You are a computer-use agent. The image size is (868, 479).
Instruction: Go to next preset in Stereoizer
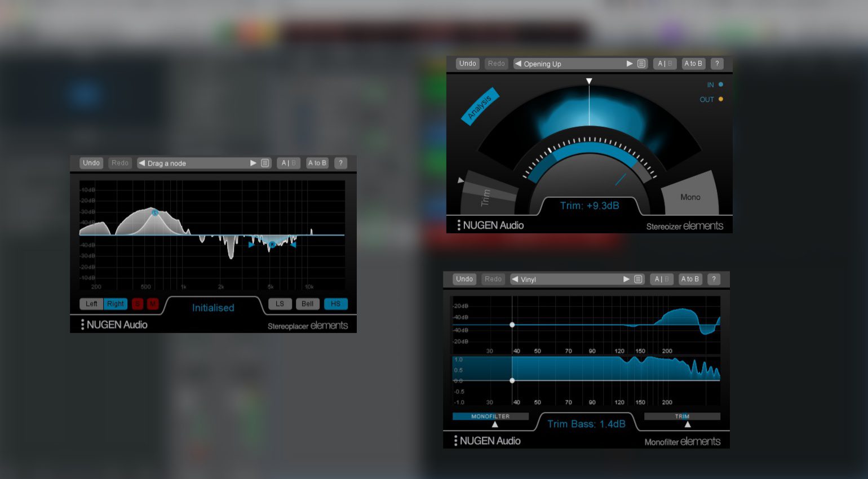tap(630, 64)
